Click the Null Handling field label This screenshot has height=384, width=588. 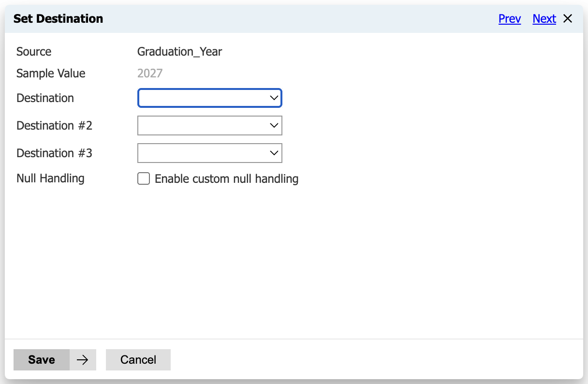point(50,178)
